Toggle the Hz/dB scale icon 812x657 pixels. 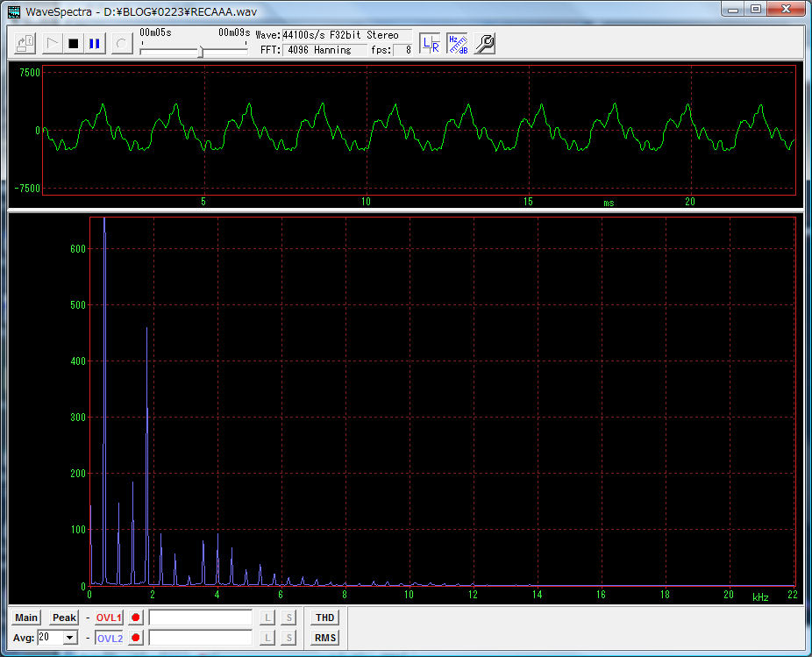pyautogui.click(x=457, y=44)
